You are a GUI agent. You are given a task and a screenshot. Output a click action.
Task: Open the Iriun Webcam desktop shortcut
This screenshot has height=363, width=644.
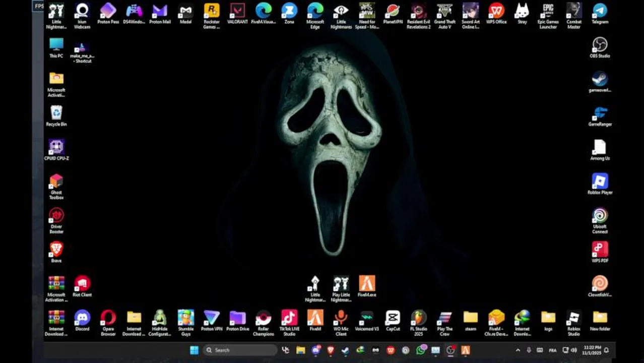pyautogui.click(x=82, y=16)
